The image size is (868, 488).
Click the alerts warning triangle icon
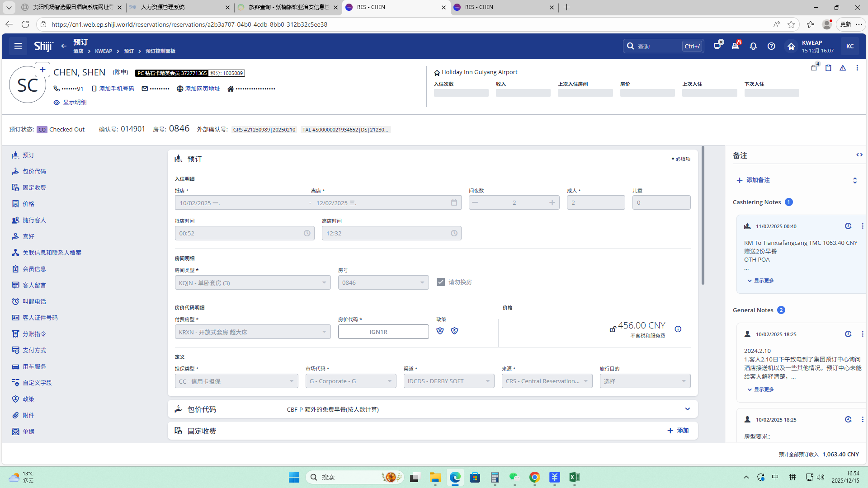(x=843, y=68)
